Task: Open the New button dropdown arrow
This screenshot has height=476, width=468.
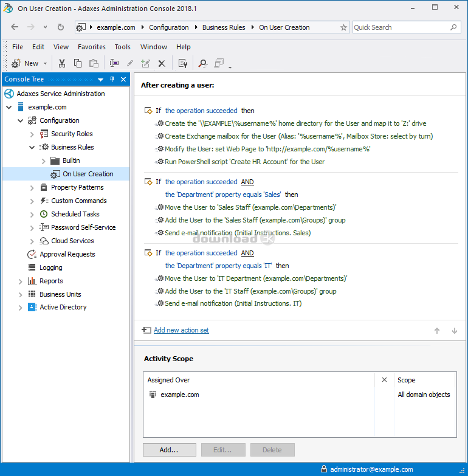Action: point(45,63)
